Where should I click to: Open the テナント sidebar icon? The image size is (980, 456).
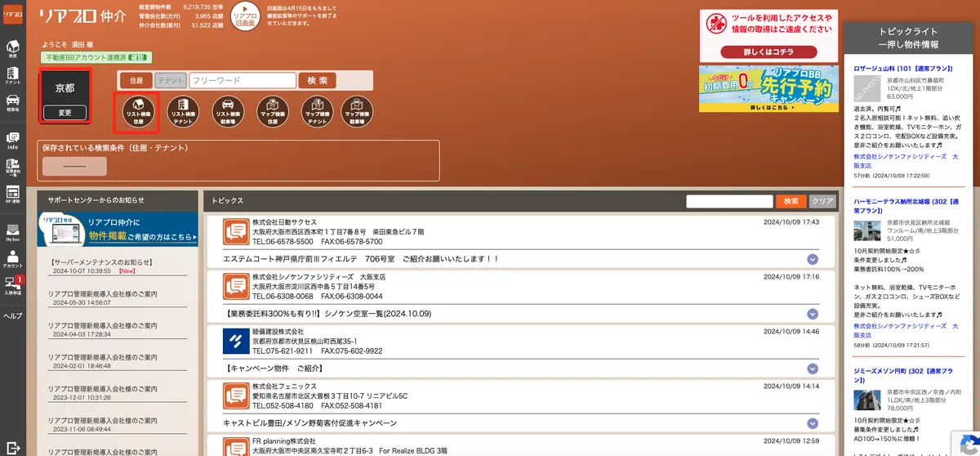[12, 74]
